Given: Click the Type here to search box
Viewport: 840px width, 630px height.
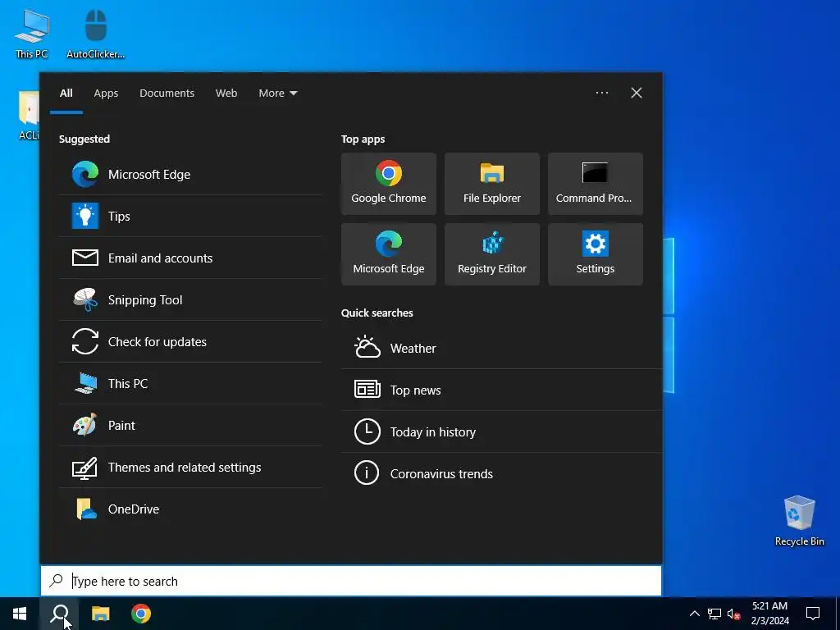Looking at the screenshot, I should click(x=351, y=581).
